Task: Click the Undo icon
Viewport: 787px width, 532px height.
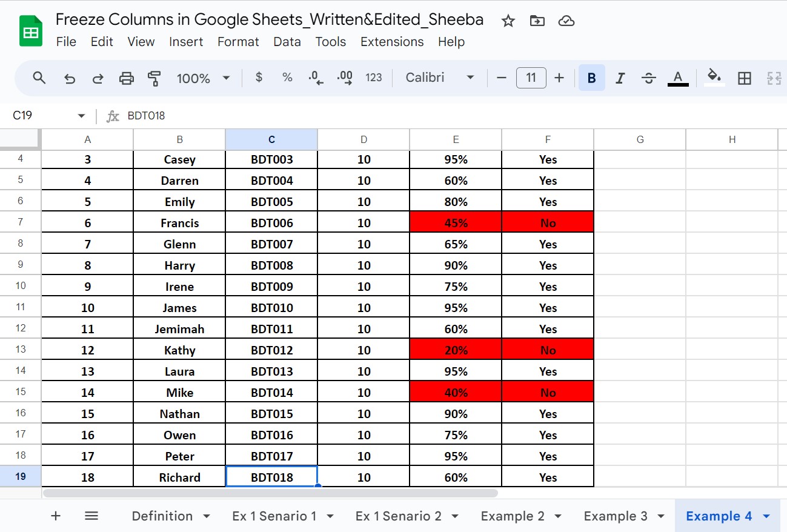Action: pos(69,78)
